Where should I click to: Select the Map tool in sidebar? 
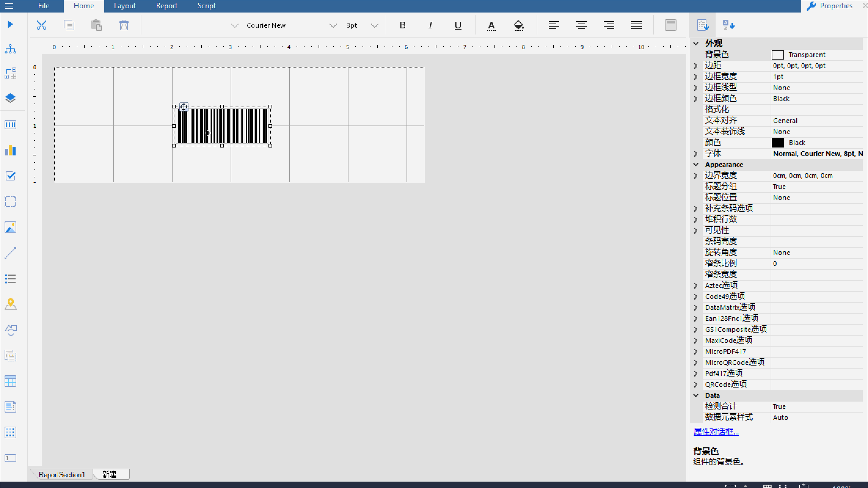point(10,304)
